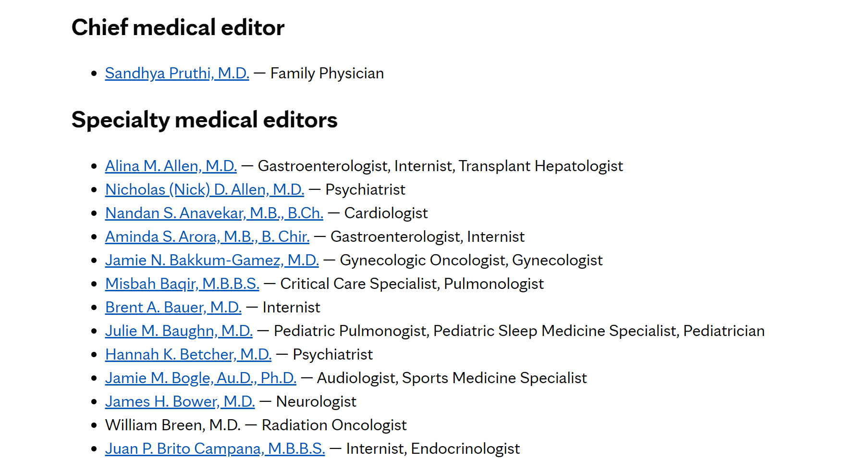Select the Nandan S. Anavekar link
Viewport: 868px width, 461px height.
tap(214, 213)
